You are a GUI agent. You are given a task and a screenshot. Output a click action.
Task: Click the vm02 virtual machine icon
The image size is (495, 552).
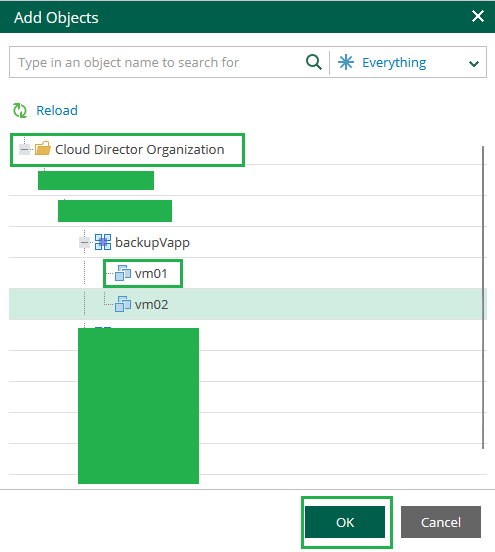tap(123, 304)
